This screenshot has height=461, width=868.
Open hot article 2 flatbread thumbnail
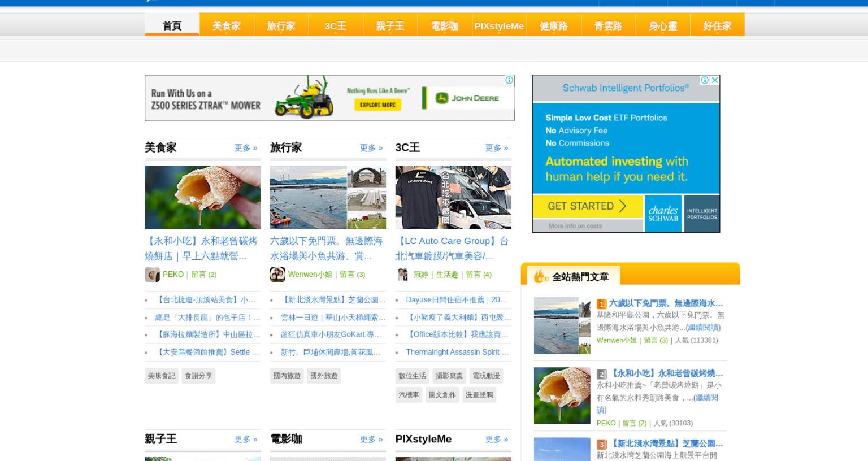coord(562,395)
